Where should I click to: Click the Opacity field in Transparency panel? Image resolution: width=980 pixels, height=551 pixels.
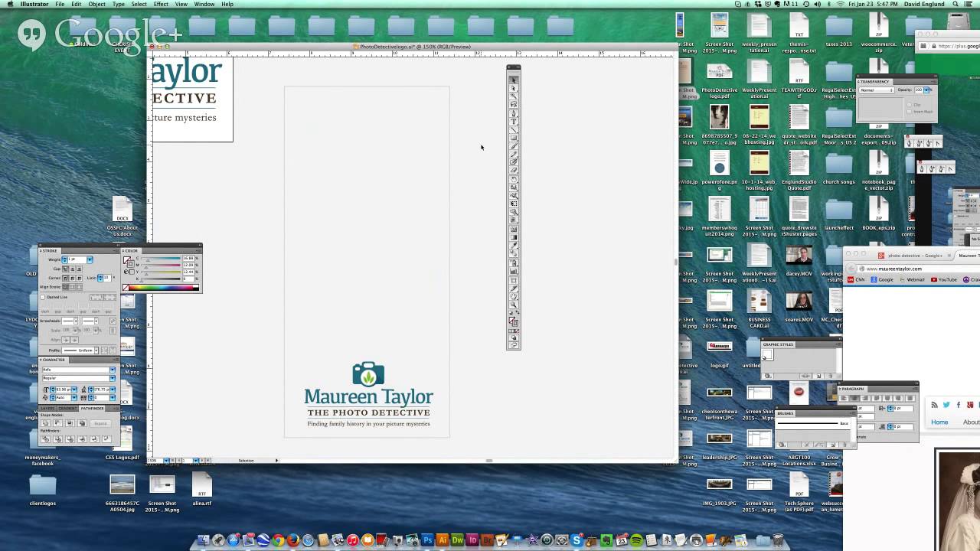click(918, 90)
